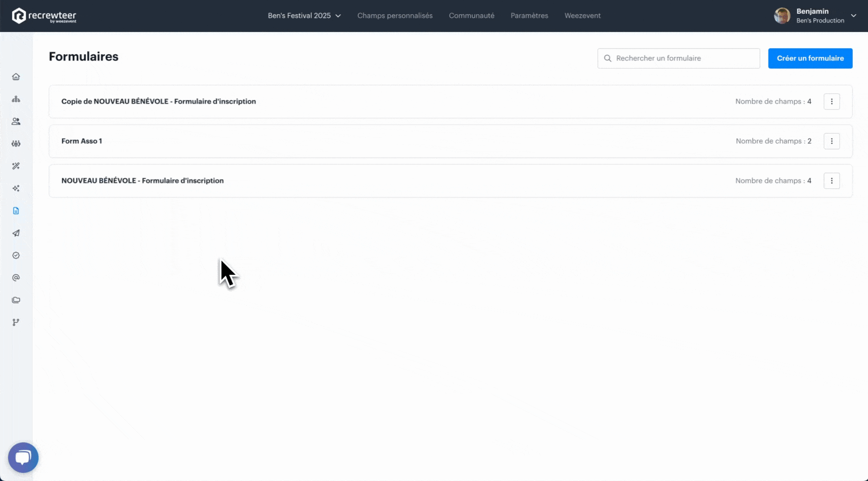Click Champs personnalisés navigation menu item

[395, 16]
